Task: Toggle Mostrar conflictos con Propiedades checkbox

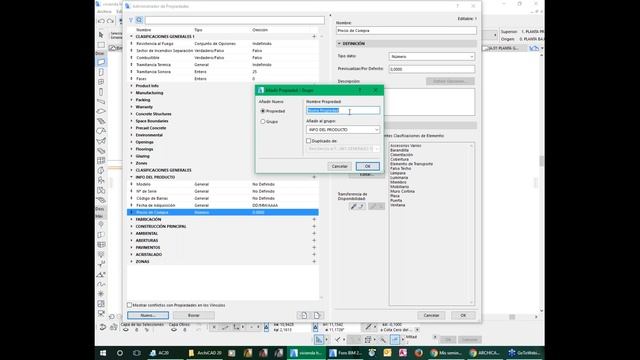Action: (129, 305)
